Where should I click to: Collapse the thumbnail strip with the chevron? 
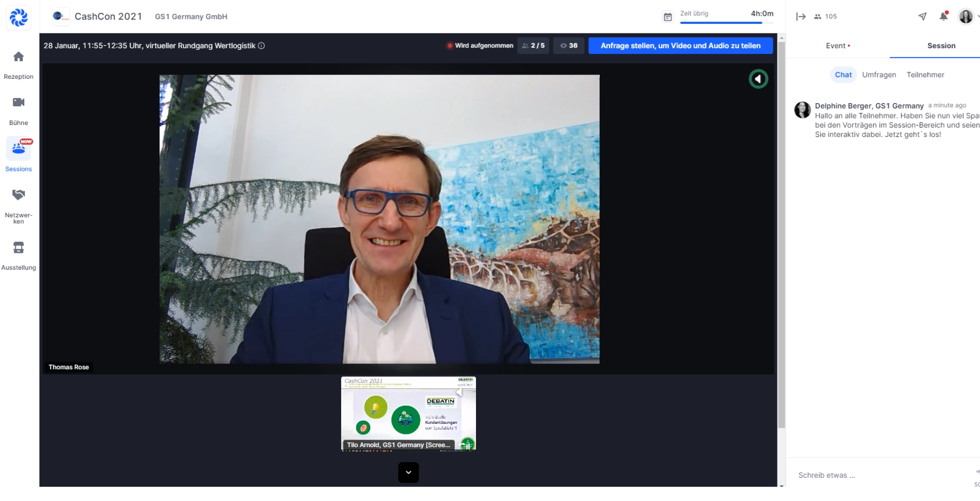[408, 472]
